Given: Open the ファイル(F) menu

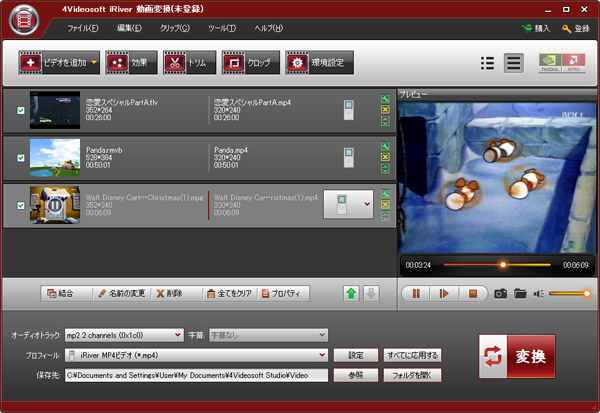Looking at the screenshot, I should coord(83,28).
